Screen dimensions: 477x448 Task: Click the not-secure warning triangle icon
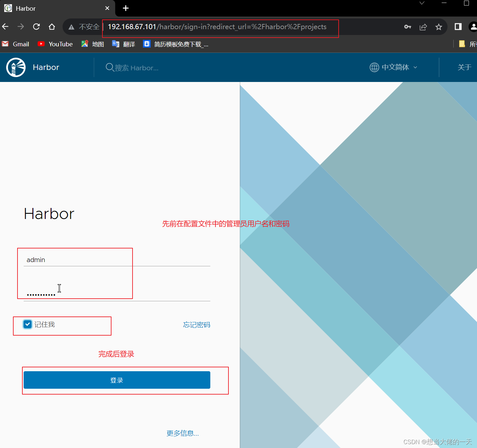click(71, 27)
